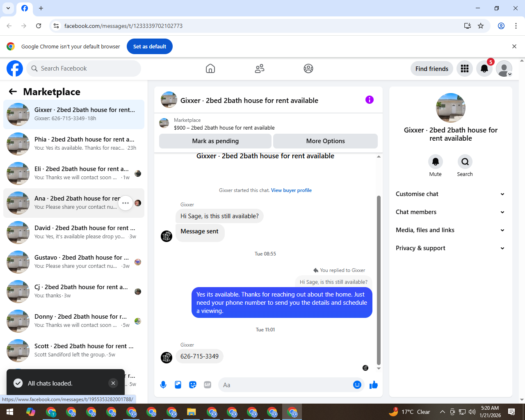This screenshot has height=420, width=525.
Task: Open a new Chrome tab
Action: tap(41, 8)
